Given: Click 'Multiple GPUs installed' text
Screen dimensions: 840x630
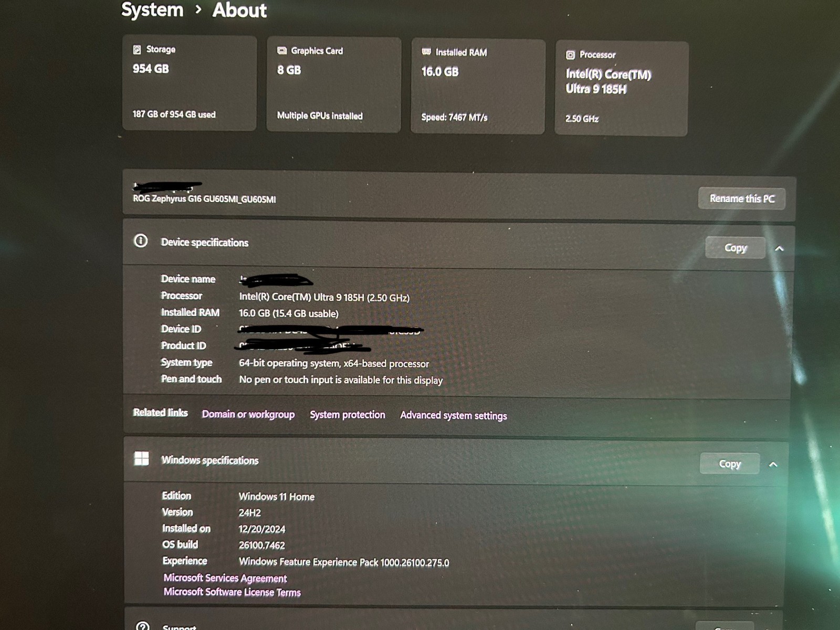Looking at the screenshot, I should 320,115.
